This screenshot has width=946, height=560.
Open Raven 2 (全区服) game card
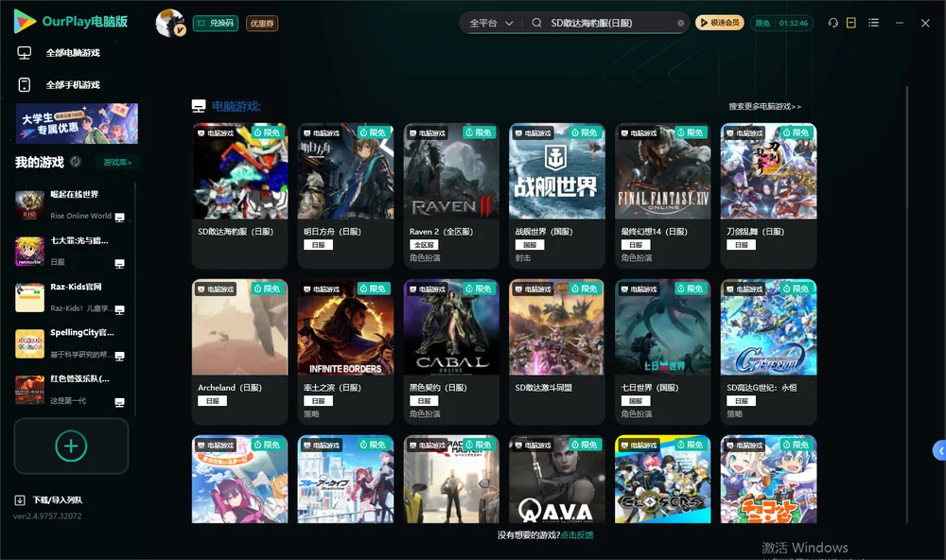coord(451,196)
